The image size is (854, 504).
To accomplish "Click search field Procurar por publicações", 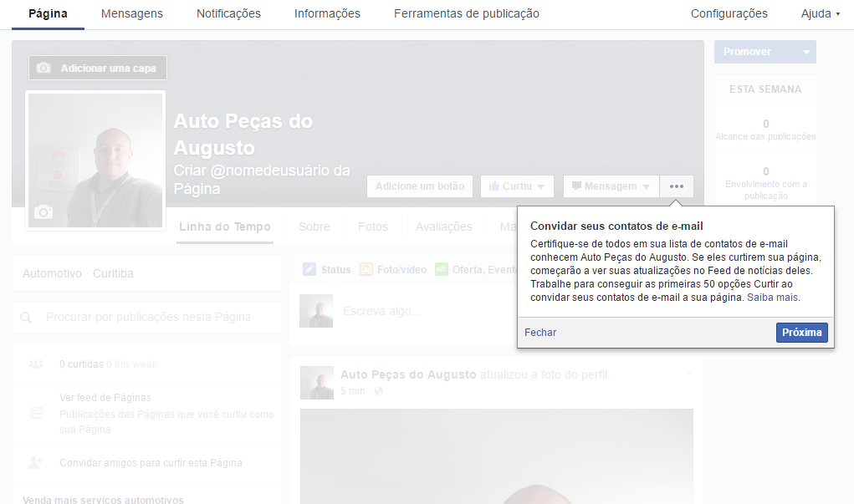I will [x=148, y=317].
